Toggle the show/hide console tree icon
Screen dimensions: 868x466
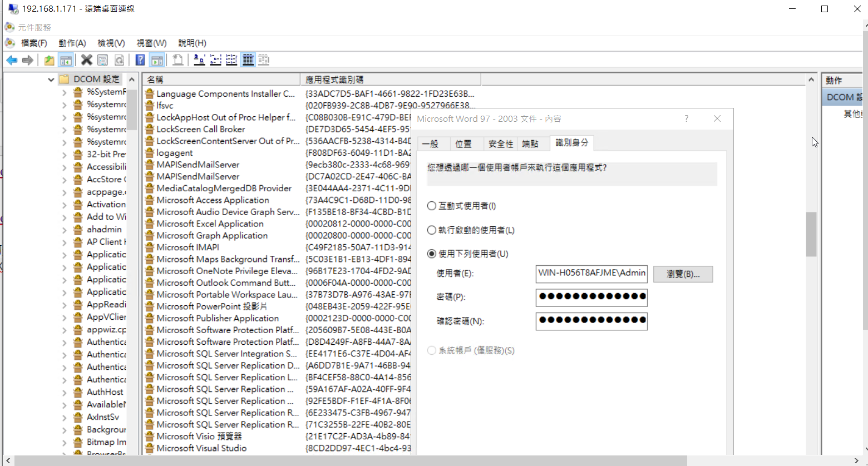(66, 60)
